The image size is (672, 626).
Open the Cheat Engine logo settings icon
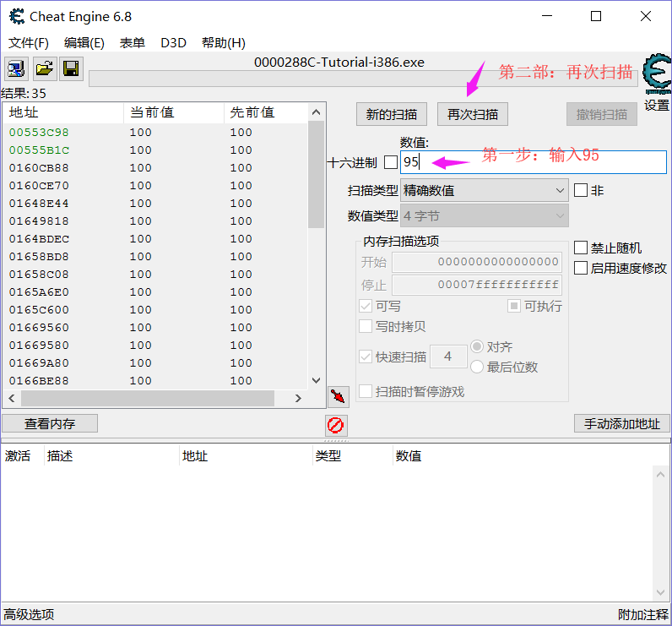[x=657, y=73]
